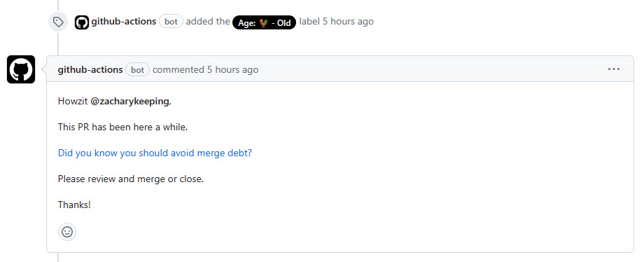Click the "Howzit" greeting word
The height and width of the screenshot is (262, 644).
pyautogui.click(x=73, y=102)
